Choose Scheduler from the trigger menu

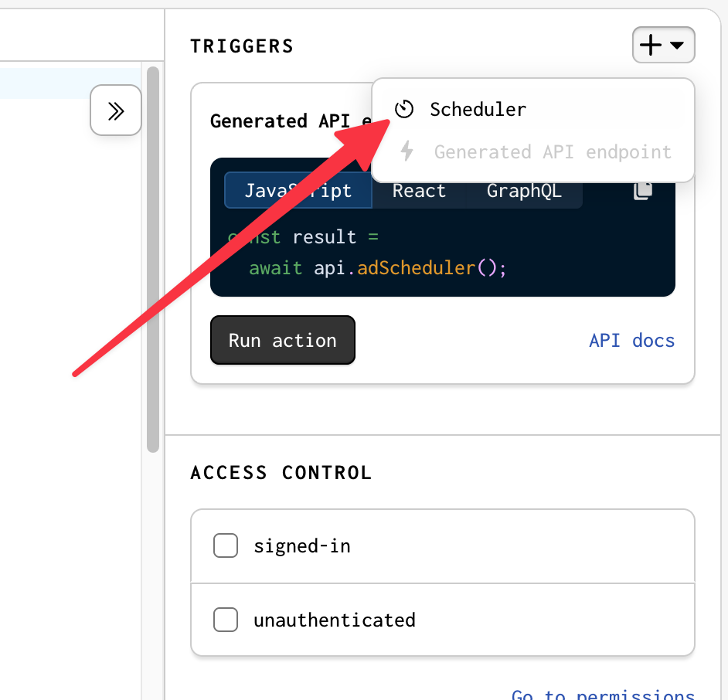(x=478, y=110)
